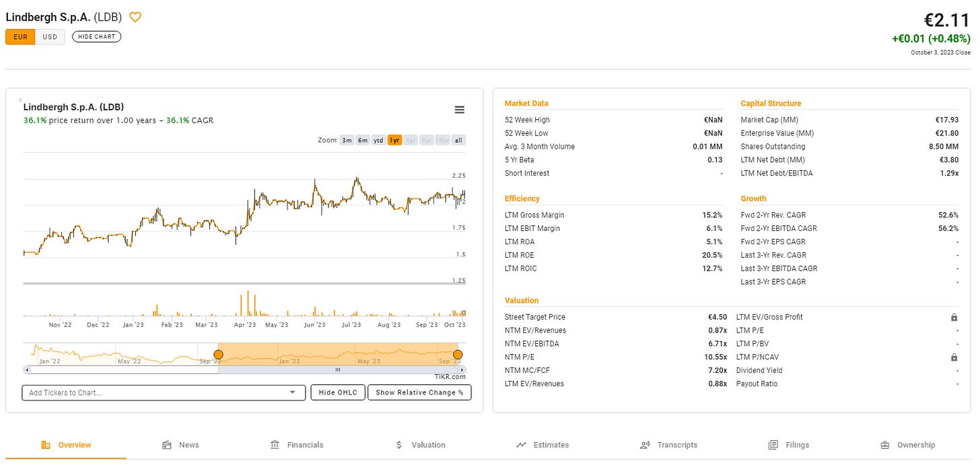Click the News tab newspaper icon
The height and width of the screenshot is (465, 980).
tap(167, 445)
